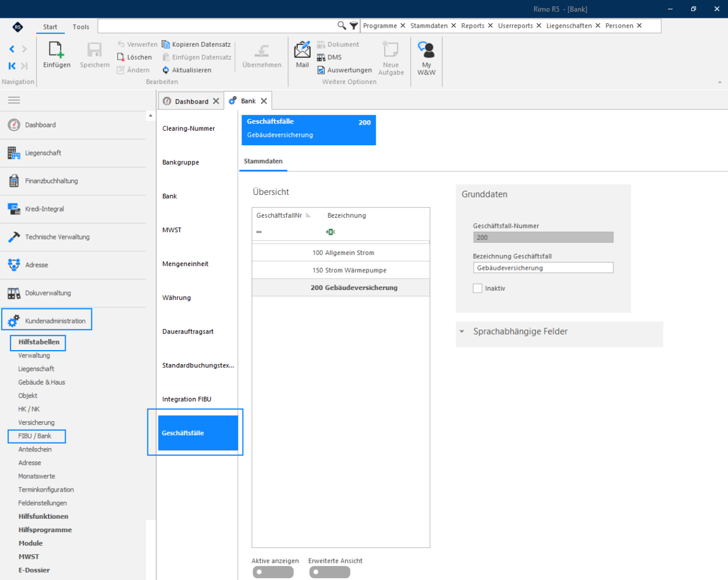Image resolution: width=728 pixels, height=580 pixels.
Task: Expand Hilfsfunktionen in the sidebar tree
Action: coord(43,517)
